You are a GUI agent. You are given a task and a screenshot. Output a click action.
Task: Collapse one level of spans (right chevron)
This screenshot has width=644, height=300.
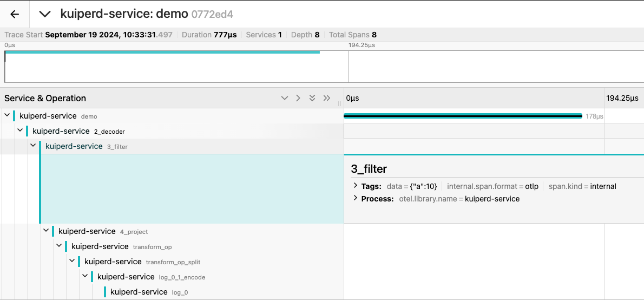pyautogui.click(x=298, y=98)
